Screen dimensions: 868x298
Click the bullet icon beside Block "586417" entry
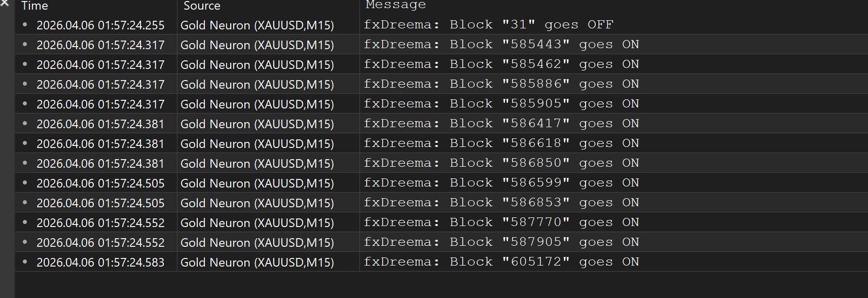point(25,123)
